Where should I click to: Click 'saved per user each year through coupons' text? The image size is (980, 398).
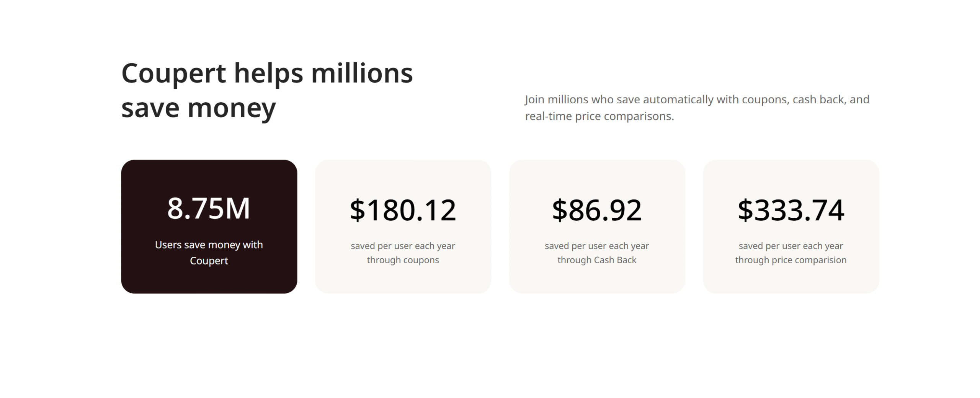click(x=403, y=253)
